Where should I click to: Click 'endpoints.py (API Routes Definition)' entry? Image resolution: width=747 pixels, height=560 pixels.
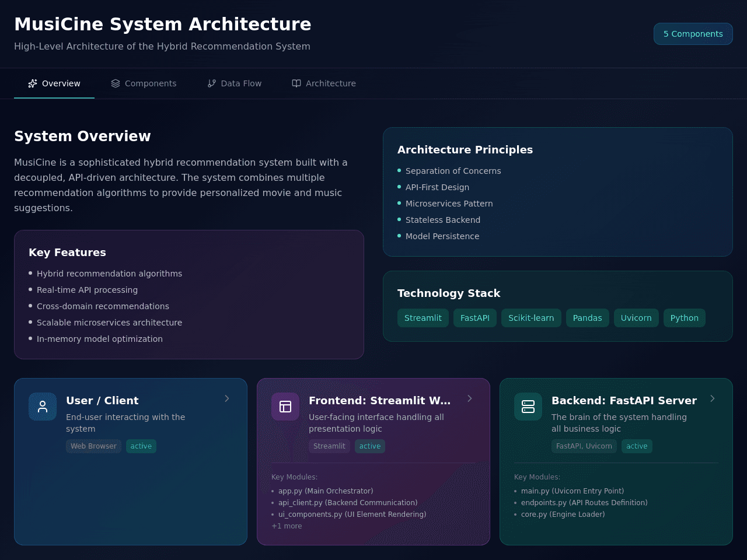coord(584,503)
